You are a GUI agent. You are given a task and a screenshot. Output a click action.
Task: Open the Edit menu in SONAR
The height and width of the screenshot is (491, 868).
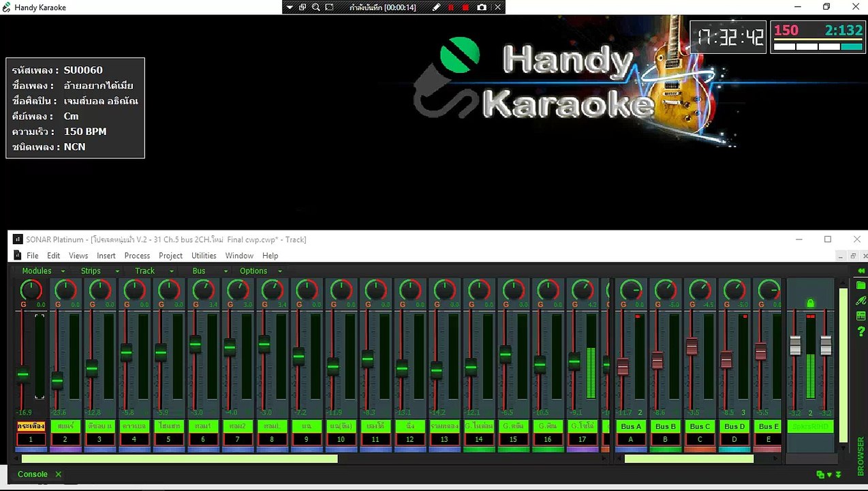(54, 256)
